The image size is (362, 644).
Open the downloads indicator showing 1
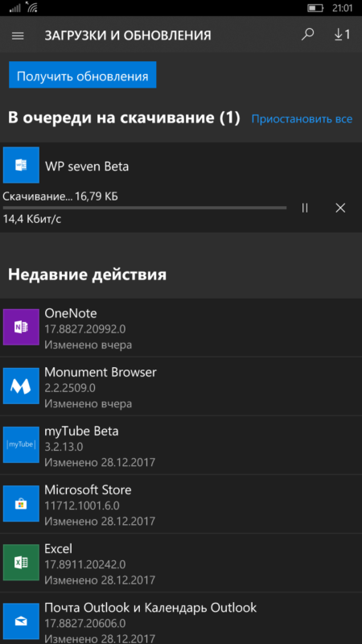coord(342,35)
